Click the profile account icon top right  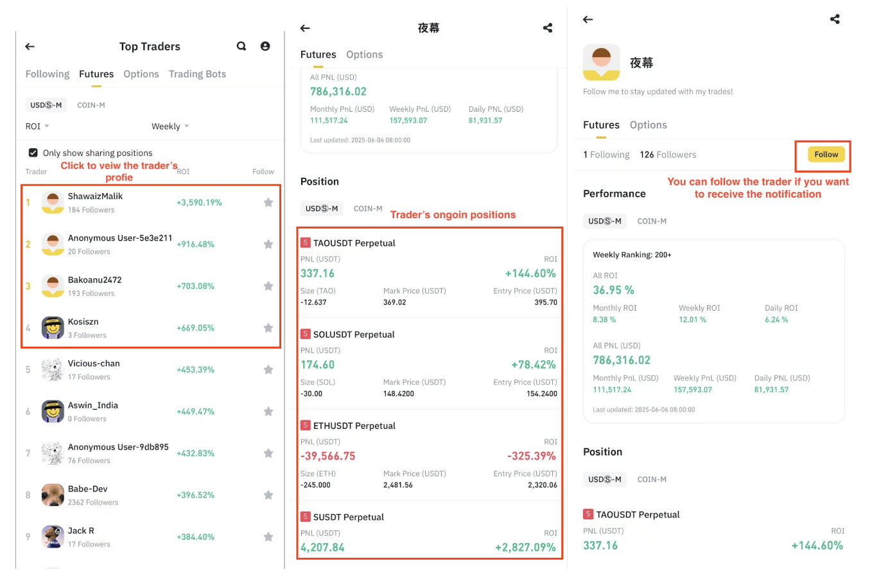265,46
